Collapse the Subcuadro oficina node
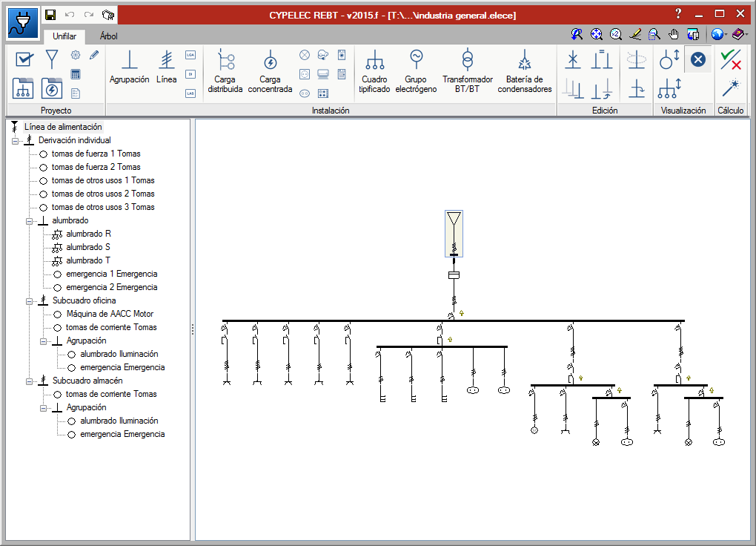This screenshot has width=756, height=546. click(x=30, y=300)
